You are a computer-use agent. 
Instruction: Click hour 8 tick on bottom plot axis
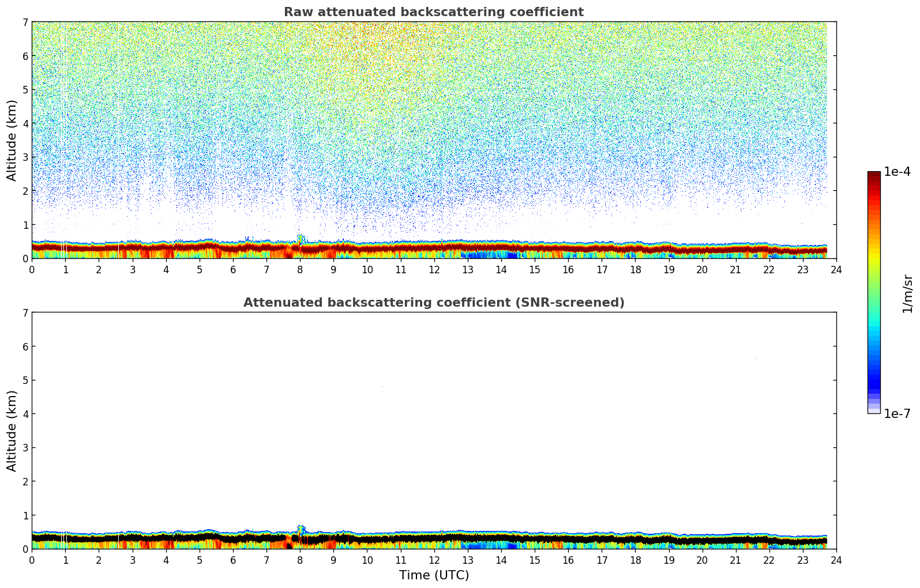pyautogui.click(x=300, y=560)
